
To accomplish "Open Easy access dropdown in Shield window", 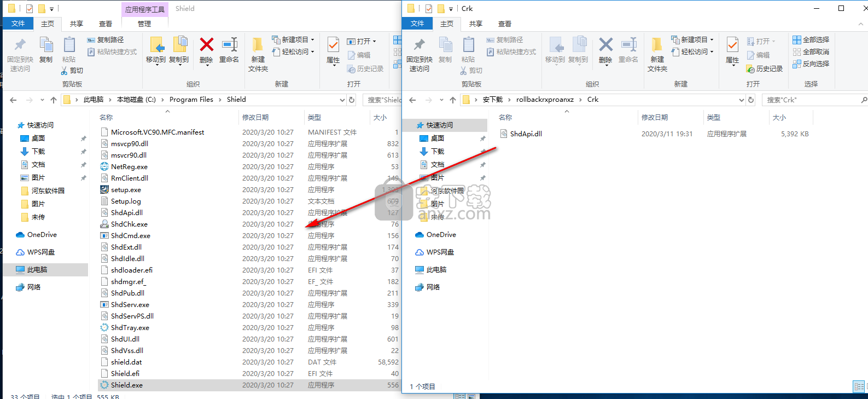I will coord(294,52).
